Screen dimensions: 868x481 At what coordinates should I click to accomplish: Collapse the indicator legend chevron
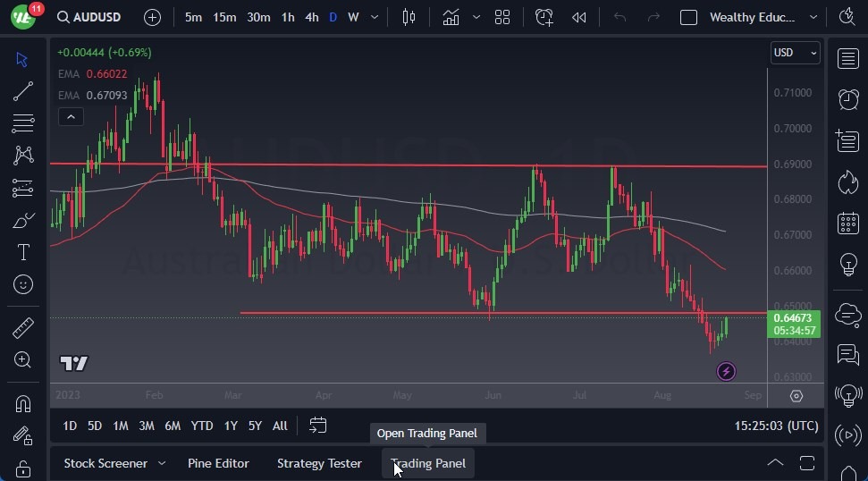pos(71,116)
